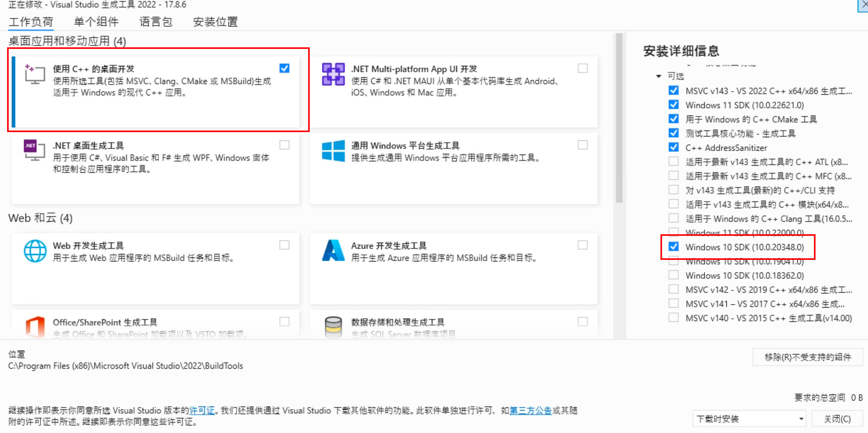Check 数据存储和处理生成工具 workload

pyautogui.click(x=583, y=321)
